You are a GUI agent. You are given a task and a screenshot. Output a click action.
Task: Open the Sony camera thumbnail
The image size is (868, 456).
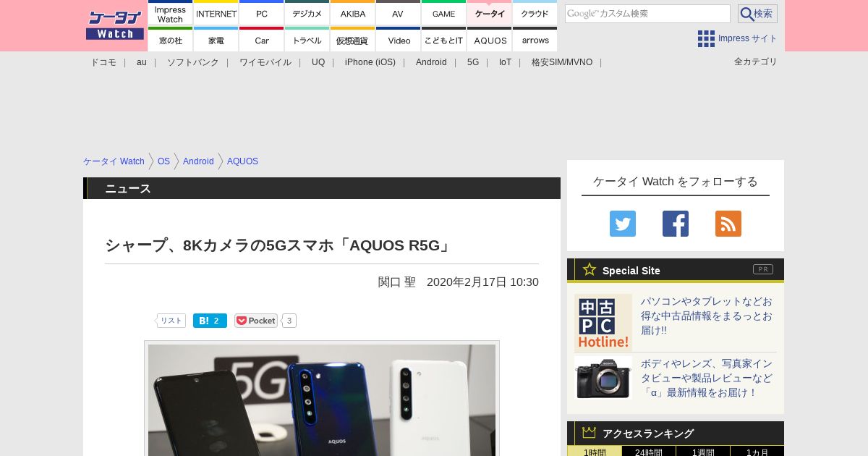603,377
